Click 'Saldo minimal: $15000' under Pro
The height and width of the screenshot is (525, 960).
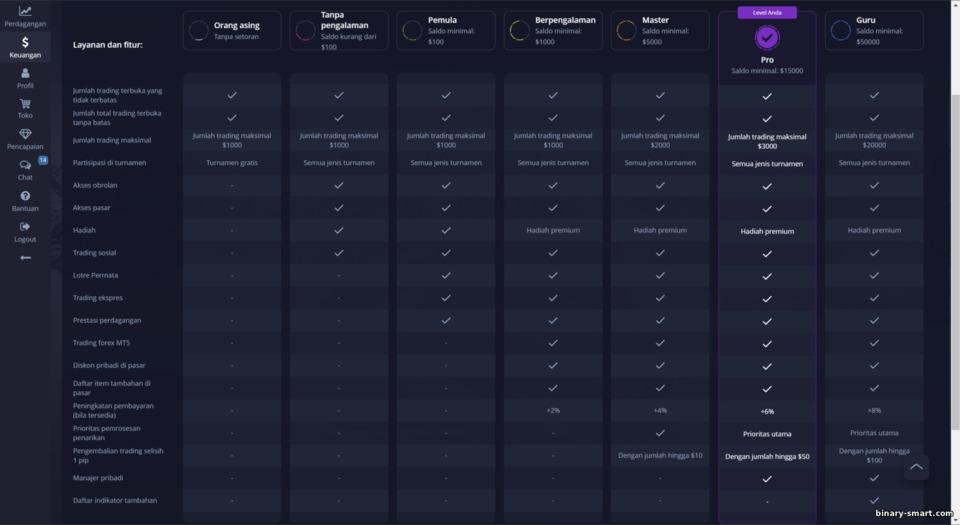click(x=767, y=71)
